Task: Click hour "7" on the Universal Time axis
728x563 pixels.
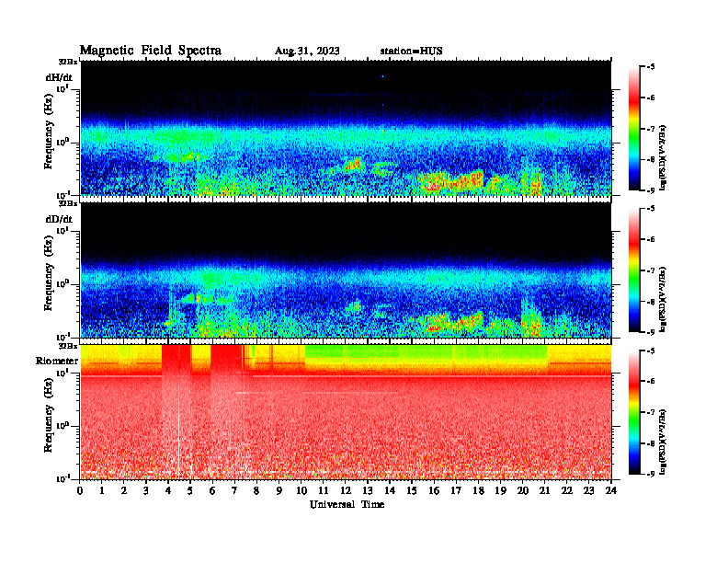Action: coord(234,490)
